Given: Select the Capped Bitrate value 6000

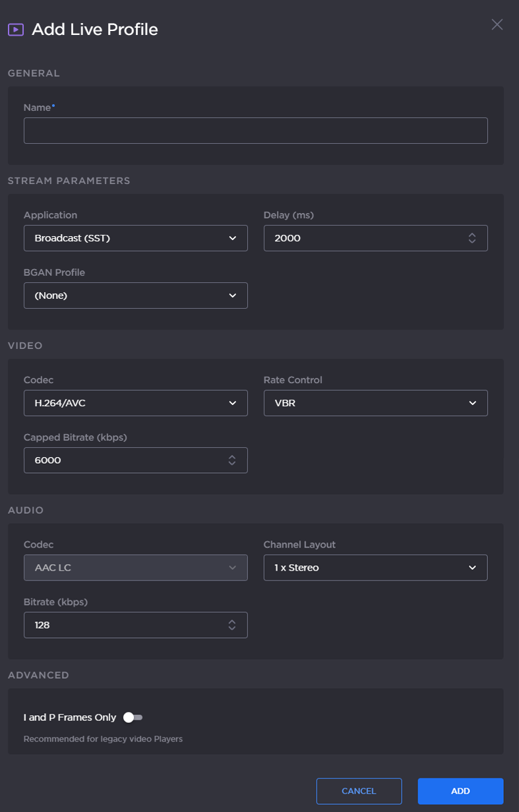Looking at the screenshot, I should (x=46, y=460).
